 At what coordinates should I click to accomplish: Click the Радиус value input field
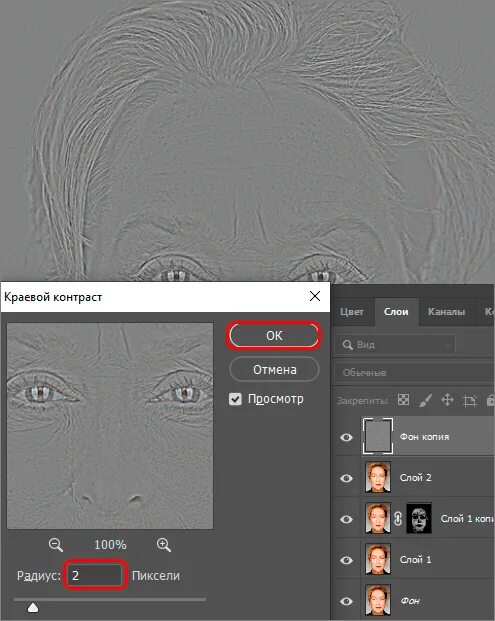pyautogui.click(x=95, y=575)
